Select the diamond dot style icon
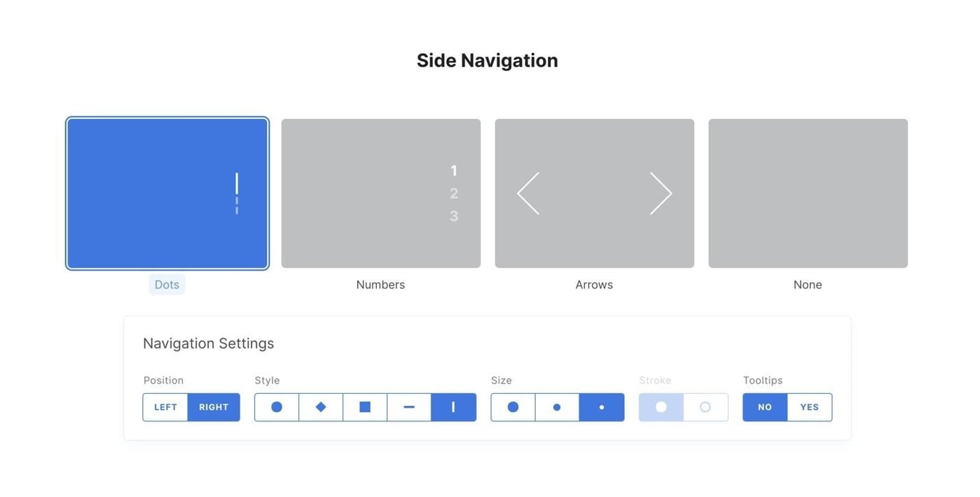Viewport: 980px width, 497px height. [320, 407]
